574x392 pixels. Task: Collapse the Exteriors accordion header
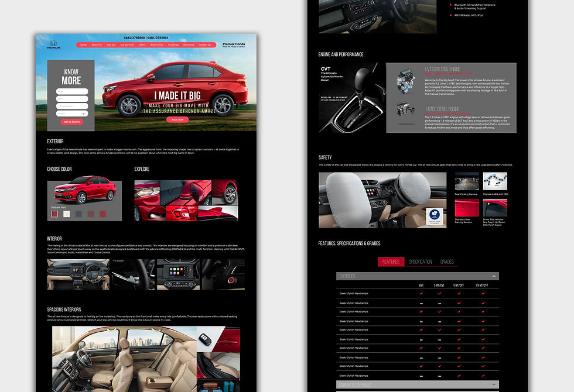(418, 276)
